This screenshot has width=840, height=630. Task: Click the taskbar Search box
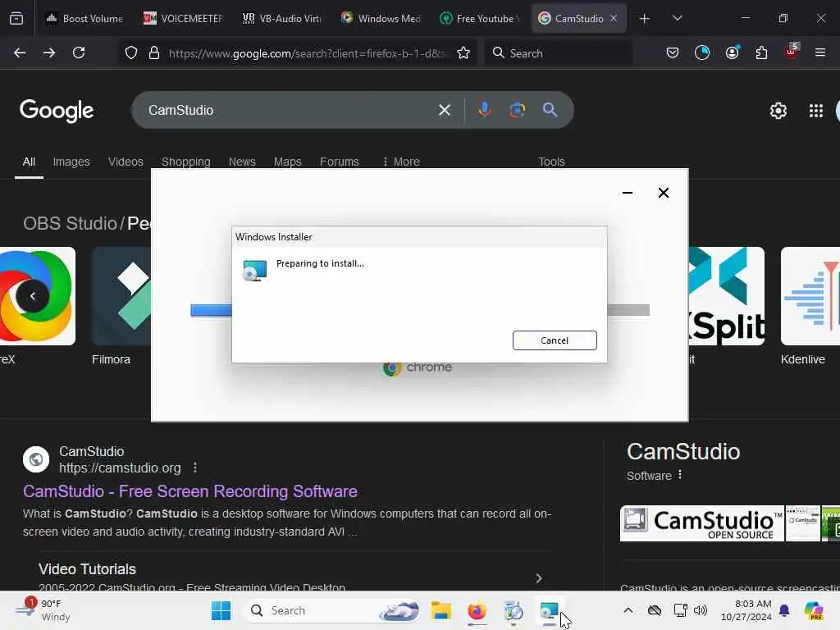(x=332, y=610)
